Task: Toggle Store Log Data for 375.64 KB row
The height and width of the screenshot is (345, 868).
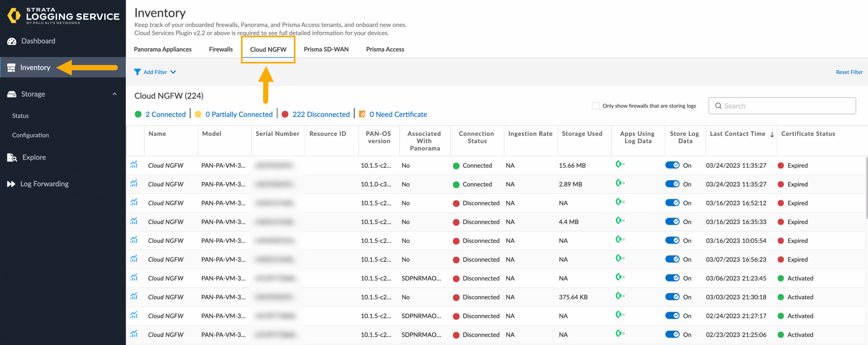Action: pos(672,297)
